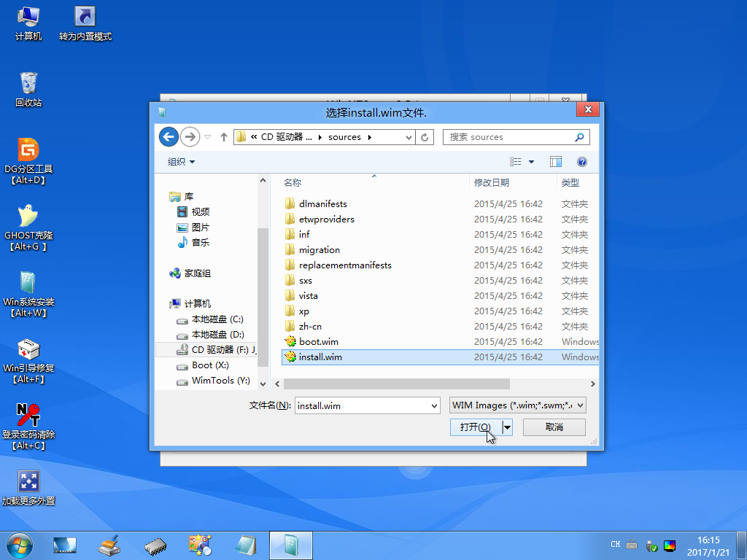Sort by 类型 column header
Image resolution: width=747 pixels, height=560 pixels.
(x=578, y=182)
